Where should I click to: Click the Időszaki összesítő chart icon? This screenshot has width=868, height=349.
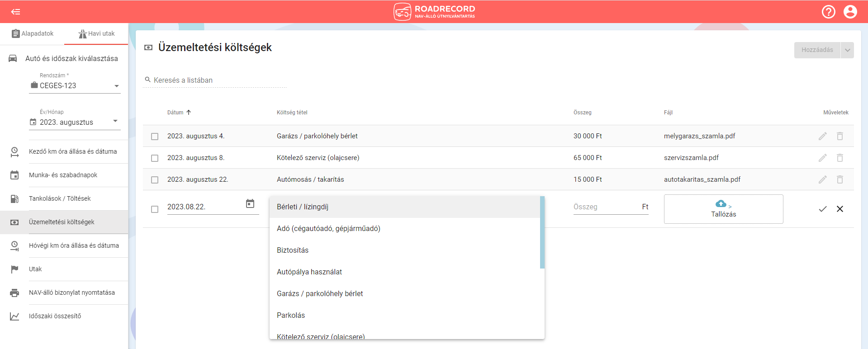tap(14, 316)
